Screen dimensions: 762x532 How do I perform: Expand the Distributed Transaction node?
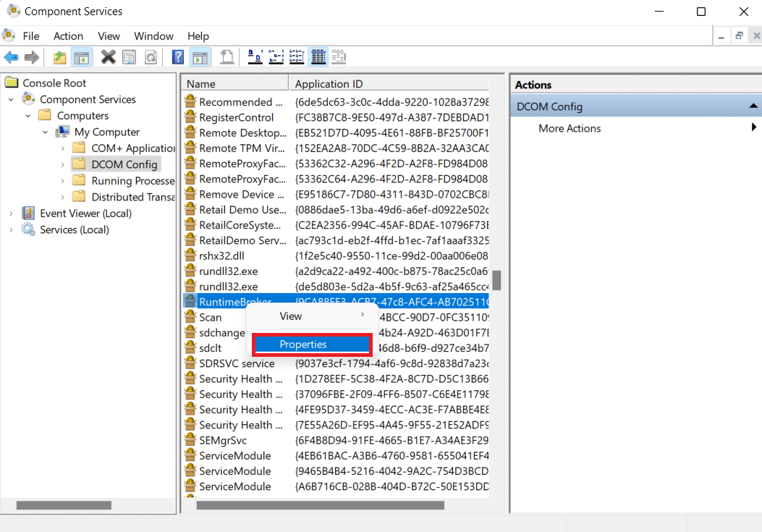[63, 198]
